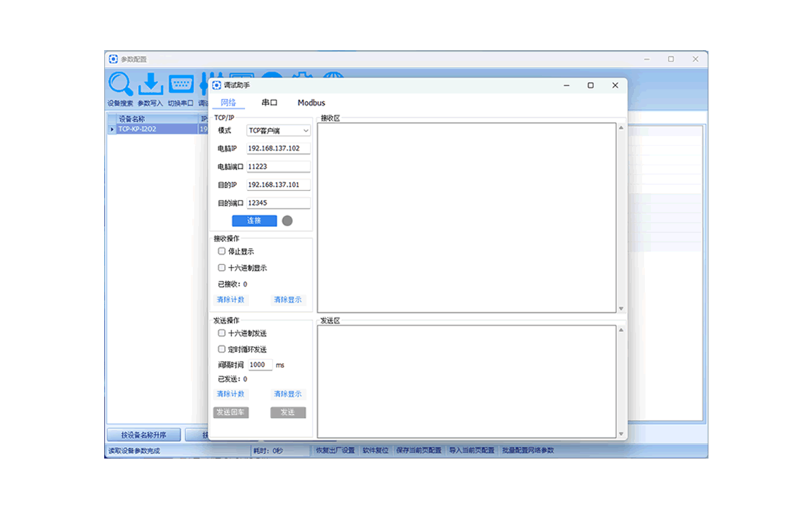Toggle the 十六进制显示 checkbox
This screenshot has height=508, width=812.
(222, 268)
